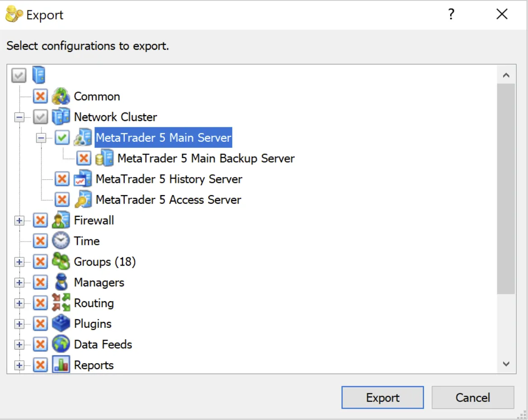Select MetaTrader 5 History Server label
The width and height of the screenshot is (528, 420).
[x=169, y=179]
